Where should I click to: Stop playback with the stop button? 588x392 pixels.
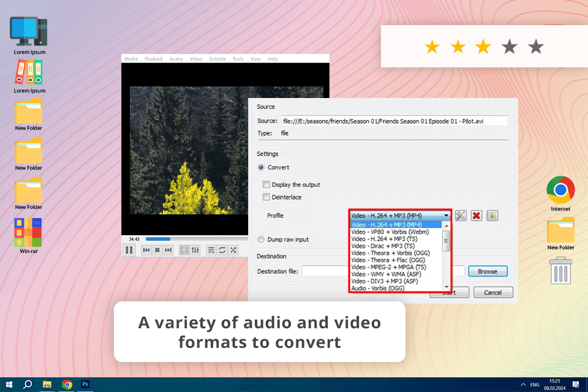coord(157,250)
